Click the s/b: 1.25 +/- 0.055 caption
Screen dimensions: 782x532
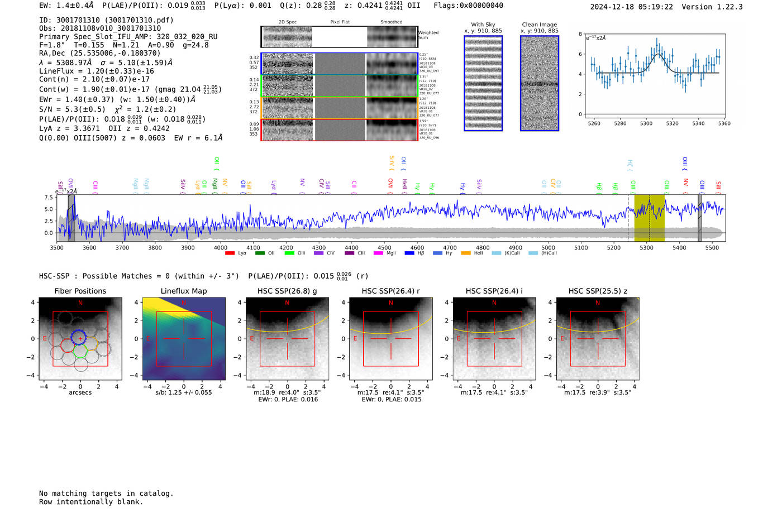click(184, 392)
